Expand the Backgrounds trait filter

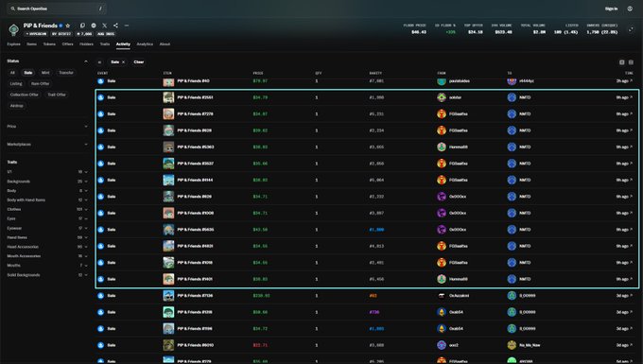(x=47, y=182)
